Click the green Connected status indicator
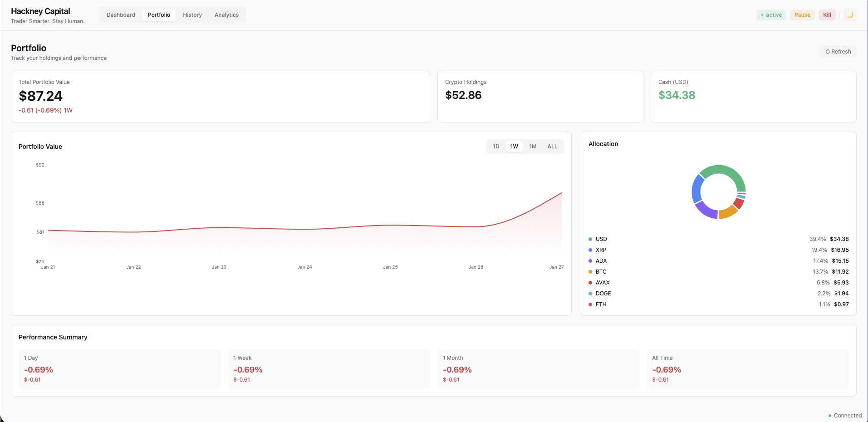The image size is (868, 422). click(830, 416)
